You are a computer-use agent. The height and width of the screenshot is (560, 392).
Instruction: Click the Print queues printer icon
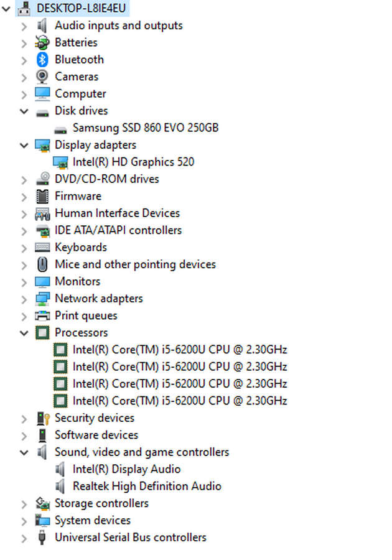pos(42,315)
